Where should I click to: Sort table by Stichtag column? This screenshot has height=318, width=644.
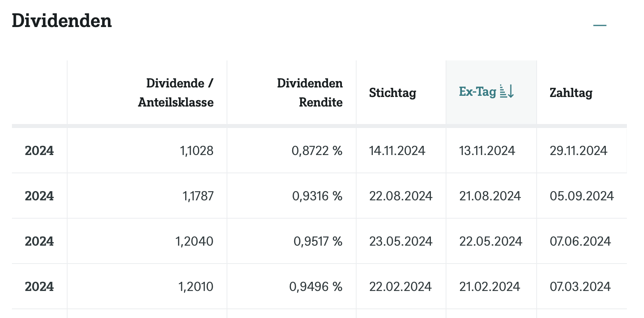click(392, 93)
